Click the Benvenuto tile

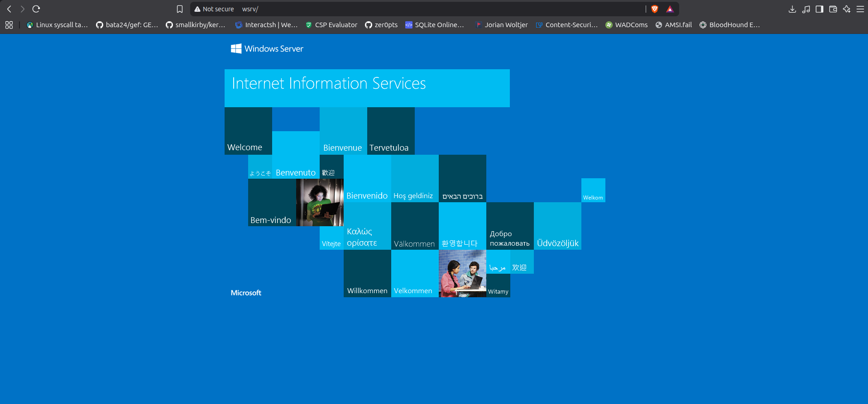(296, 155)
